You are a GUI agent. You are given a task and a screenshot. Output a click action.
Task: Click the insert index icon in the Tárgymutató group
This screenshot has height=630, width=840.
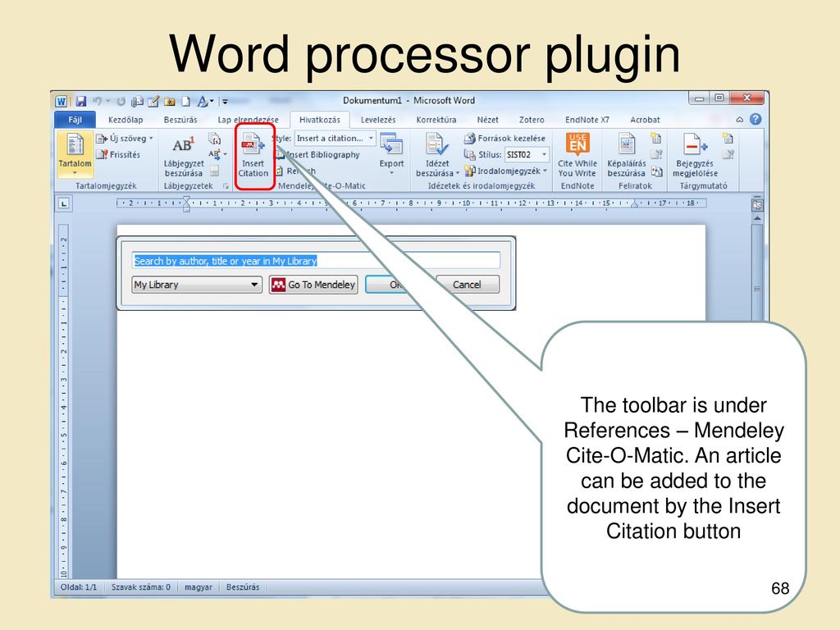pos(728,139)
